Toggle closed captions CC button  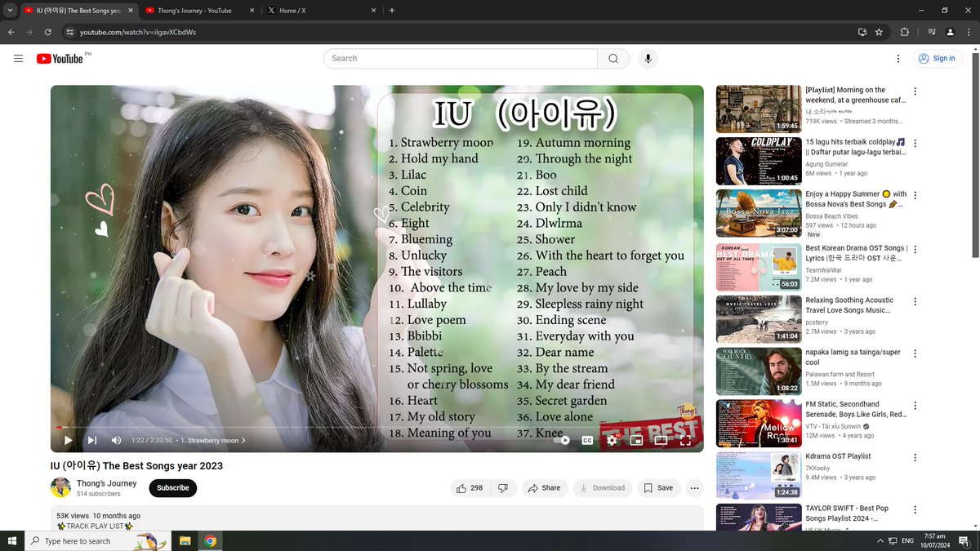[x=587, y=440]
